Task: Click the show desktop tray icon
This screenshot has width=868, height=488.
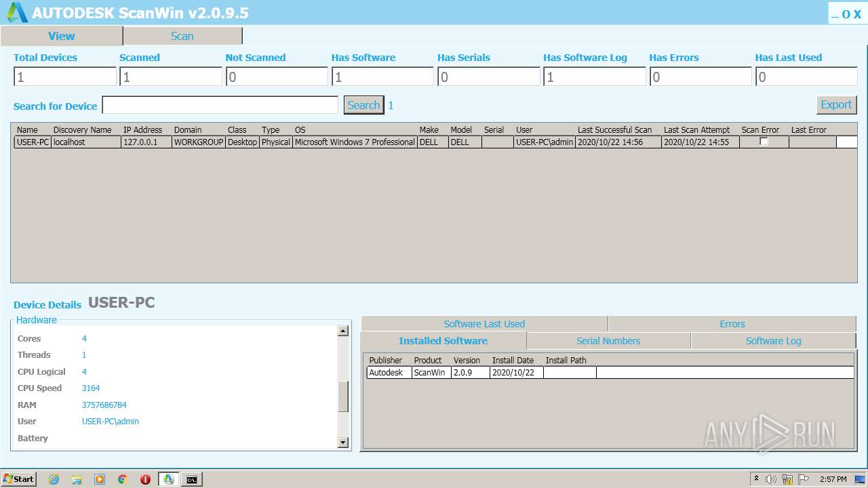Action: [860, 479]
